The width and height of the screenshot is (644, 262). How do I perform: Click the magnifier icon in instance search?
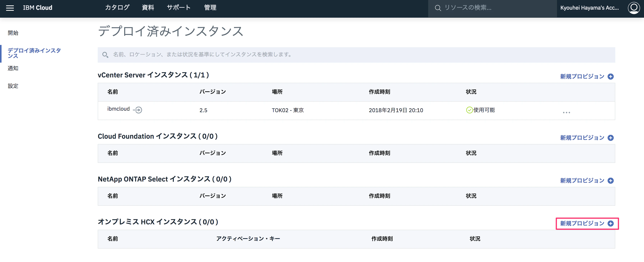point(105,55)
